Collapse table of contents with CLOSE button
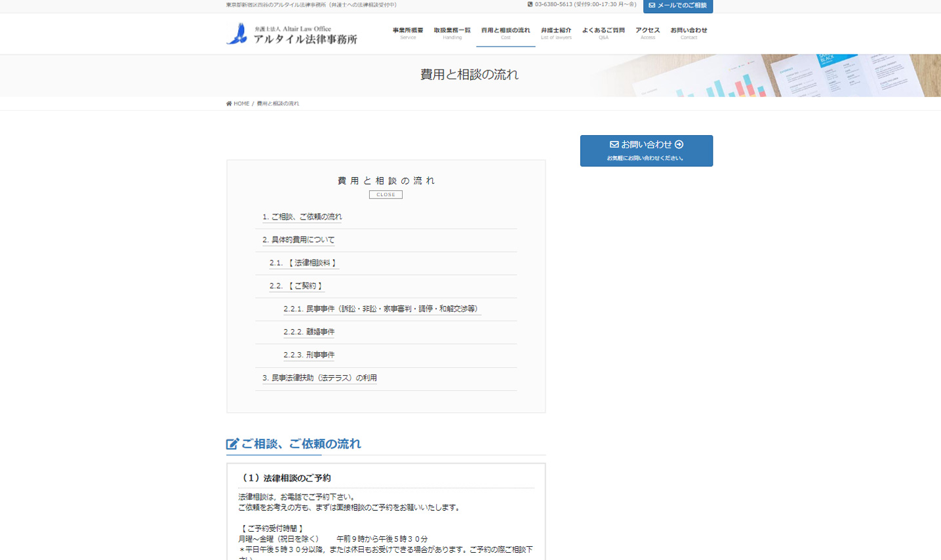 coord(386,195)
